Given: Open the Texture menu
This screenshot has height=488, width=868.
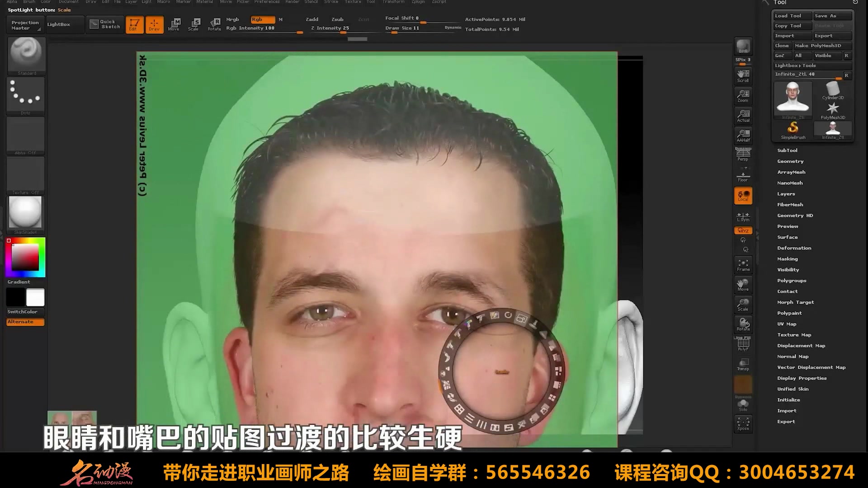Looking at the screenshot, I should [353, 2].
